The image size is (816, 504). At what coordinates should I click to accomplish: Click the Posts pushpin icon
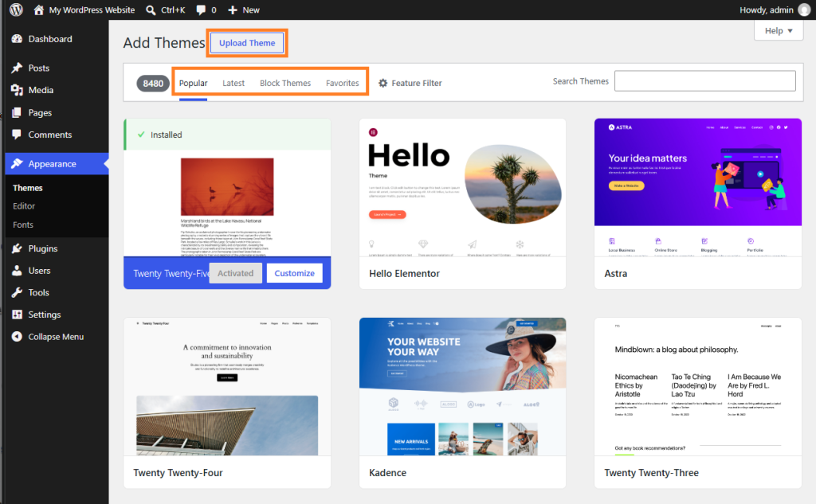[18, 68]
